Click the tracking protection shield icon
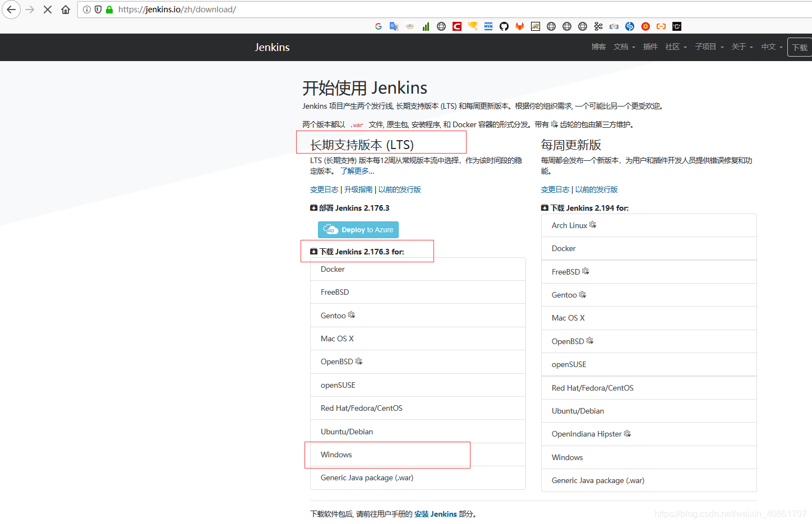The image size is (812, 524). point(98,10)
